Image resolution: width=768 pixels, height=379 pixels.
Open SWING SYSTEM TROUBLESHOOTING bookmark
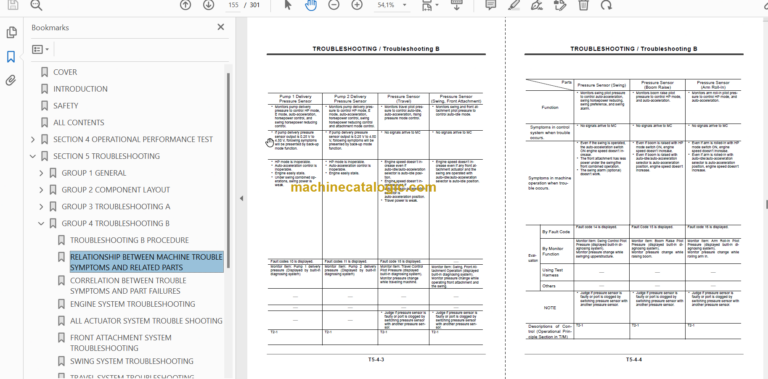(132, 361)
